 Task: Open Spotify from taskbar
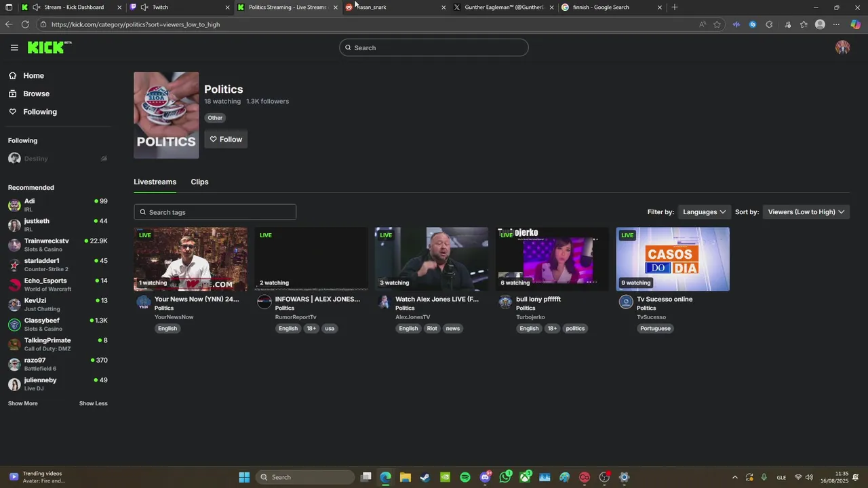[465, 477]
